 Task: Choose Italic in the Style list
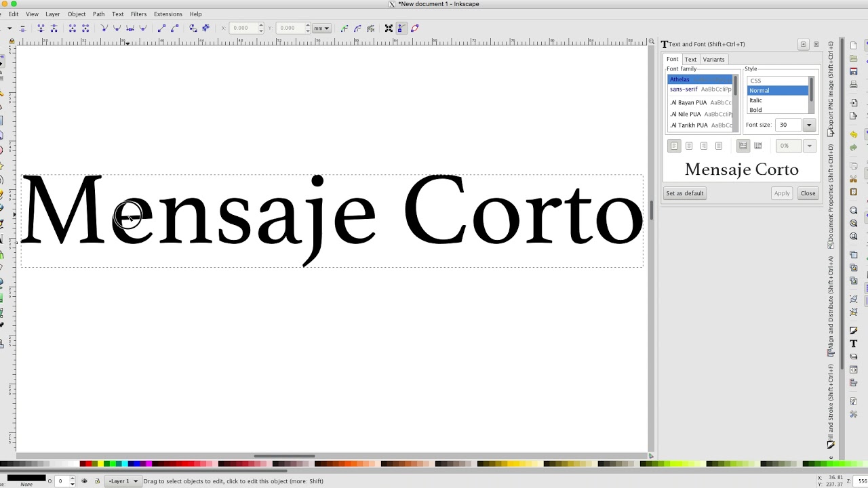click(778, 100)
